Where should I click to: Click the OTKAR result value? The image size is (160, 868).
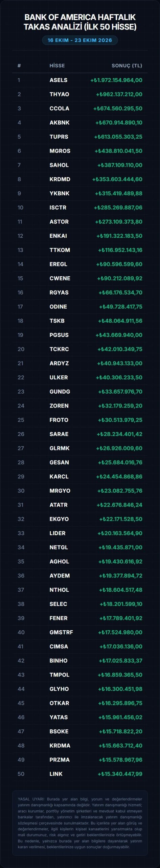[120, 703]
